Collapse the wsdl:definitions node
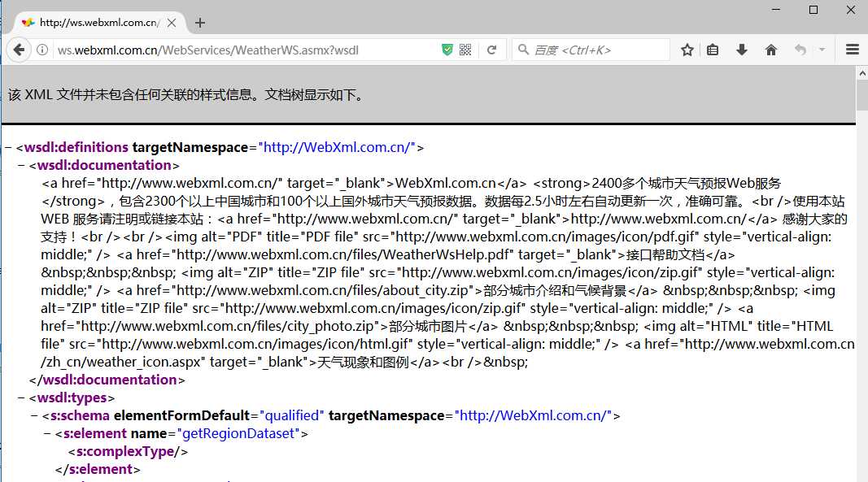The image size is (868, 482). point(8,148)
